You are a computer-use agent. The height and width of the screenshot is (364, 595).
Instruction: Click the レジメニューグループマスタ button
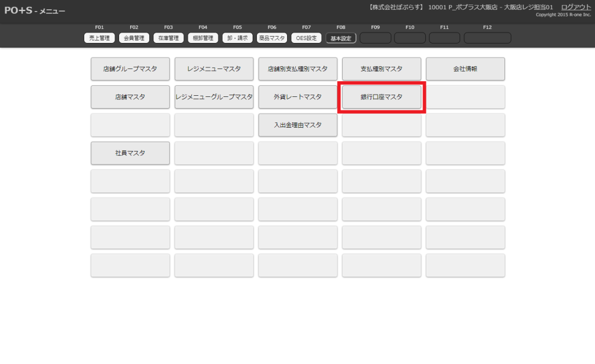coord(214,97)
